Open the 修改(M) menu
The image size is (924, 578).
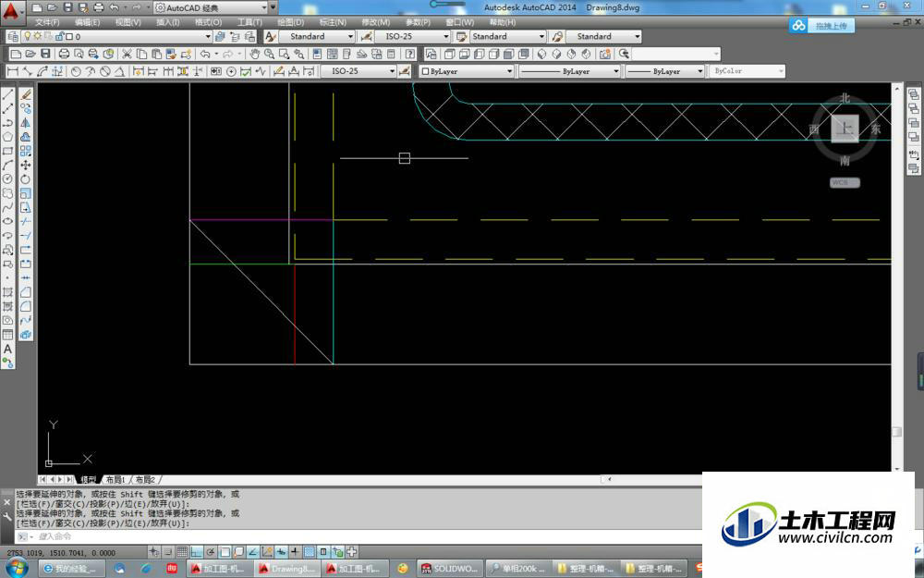(376, 22)
